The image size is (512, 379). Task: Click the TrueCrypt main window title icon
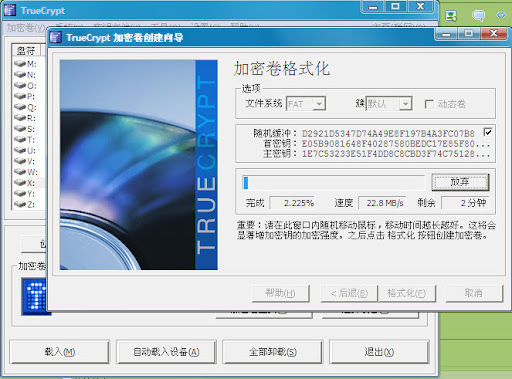point(10,10)
